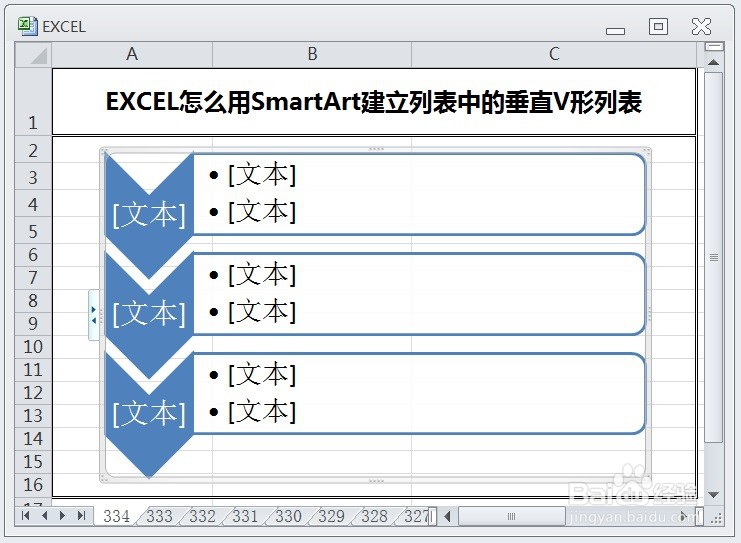741x543 pixels.
Task: Click the vertical scrollbar thumb
Action: tap(714, 258)
